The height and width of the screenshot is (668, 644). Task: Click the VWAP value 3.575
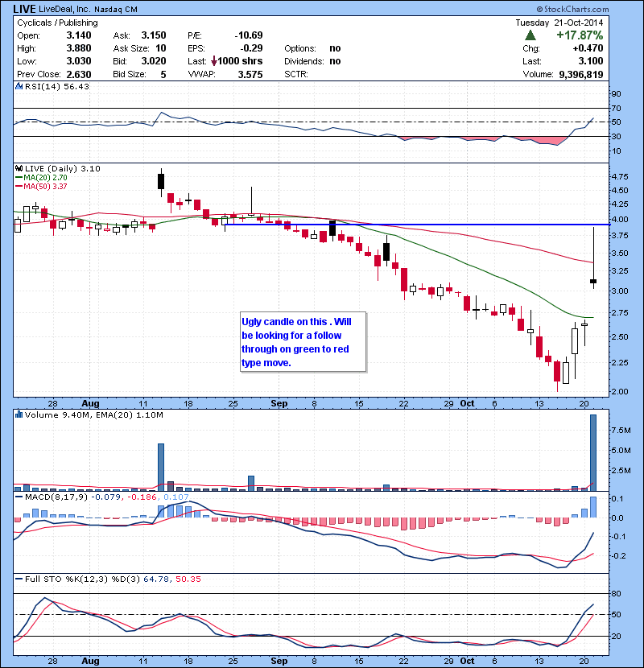point(250,75)
